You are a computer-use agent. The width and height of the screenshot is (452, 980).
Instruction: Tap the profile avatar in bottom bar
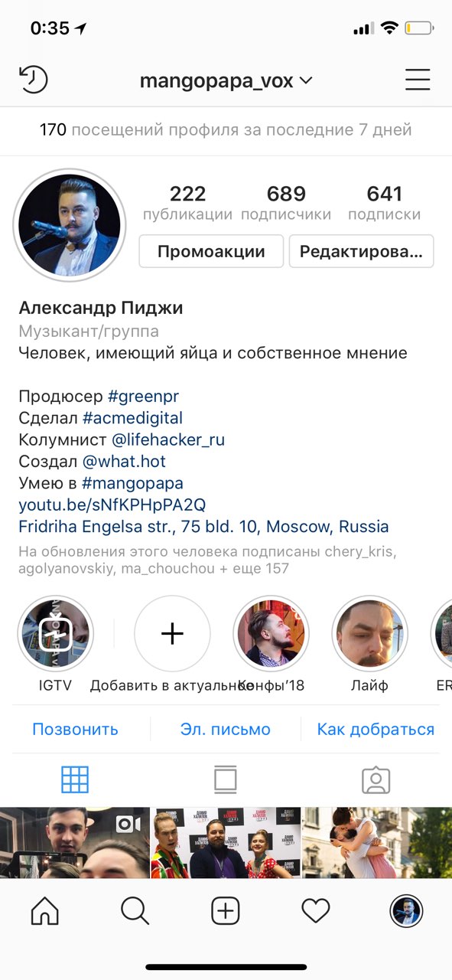point(406,910)
